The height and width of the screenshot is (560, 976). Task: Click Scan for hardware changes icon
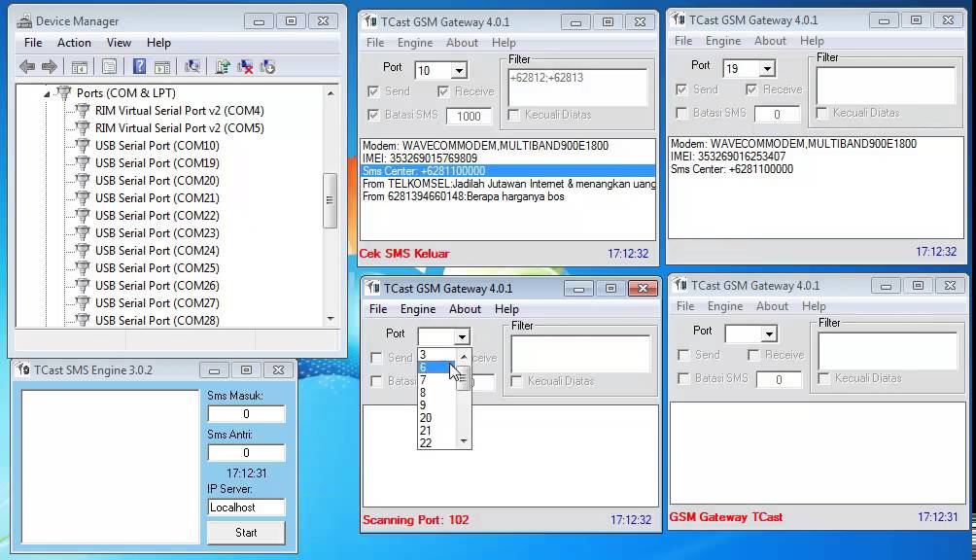click(x=192, y=66)
